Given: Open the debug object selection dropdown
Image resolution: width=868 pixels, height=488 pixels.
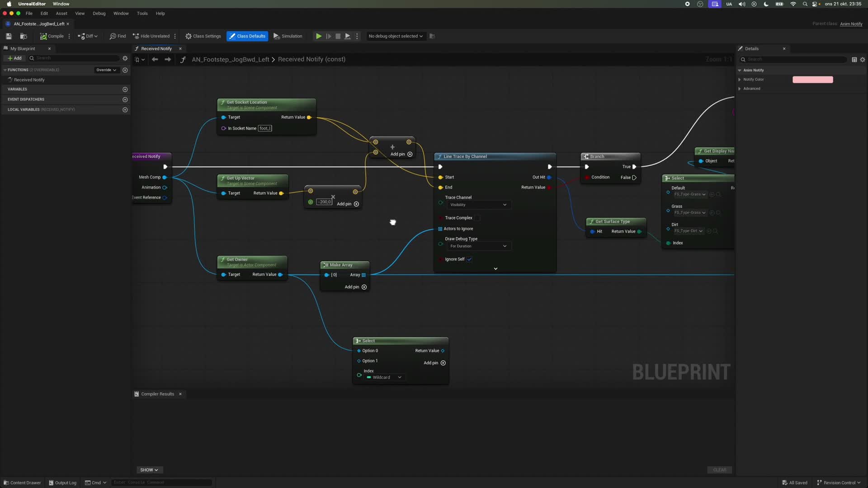Looking at the screenshot, I should [396, 36].
